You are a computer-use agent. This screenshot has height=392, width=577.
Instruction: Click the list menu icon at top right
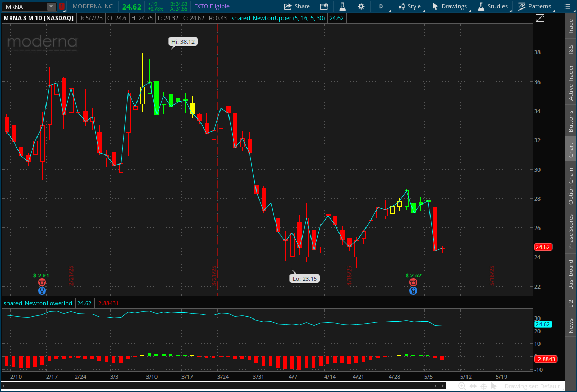(567, 7)
